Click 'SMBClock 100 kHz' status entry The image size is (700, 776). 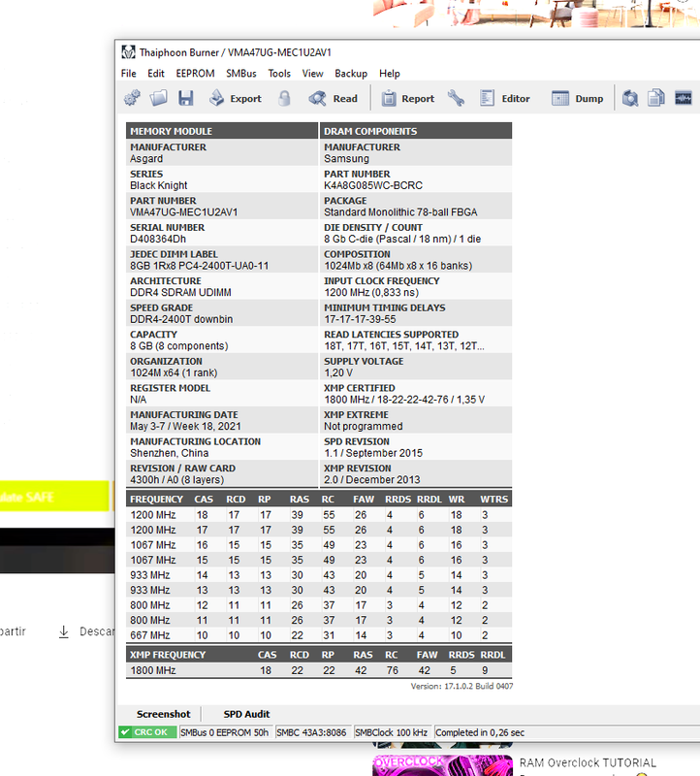pos(391,732)
